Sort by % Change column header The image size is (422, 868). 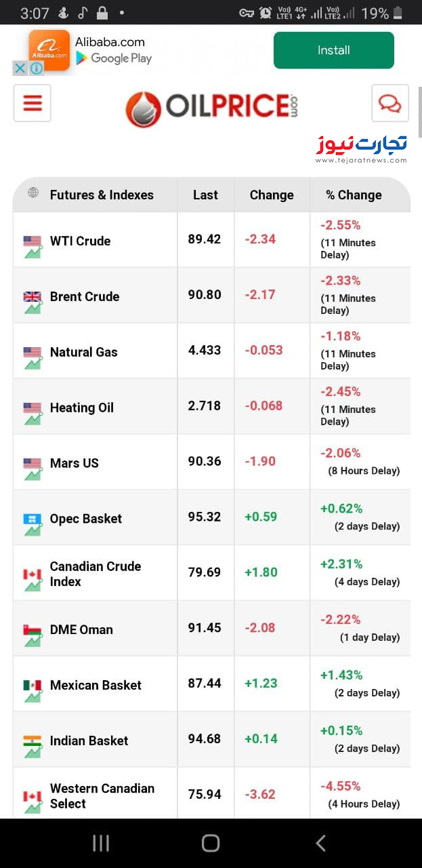tap(354, 195)
